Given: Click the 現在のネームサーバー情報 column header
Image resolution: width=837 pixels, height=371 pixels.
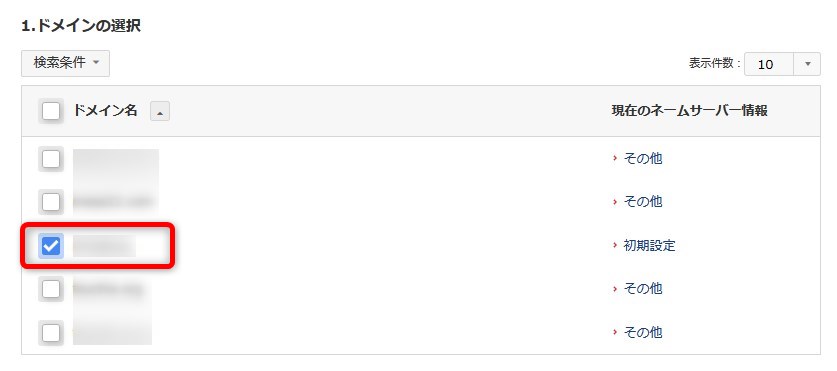Looking at the screenshot, I should coord(690,111).
